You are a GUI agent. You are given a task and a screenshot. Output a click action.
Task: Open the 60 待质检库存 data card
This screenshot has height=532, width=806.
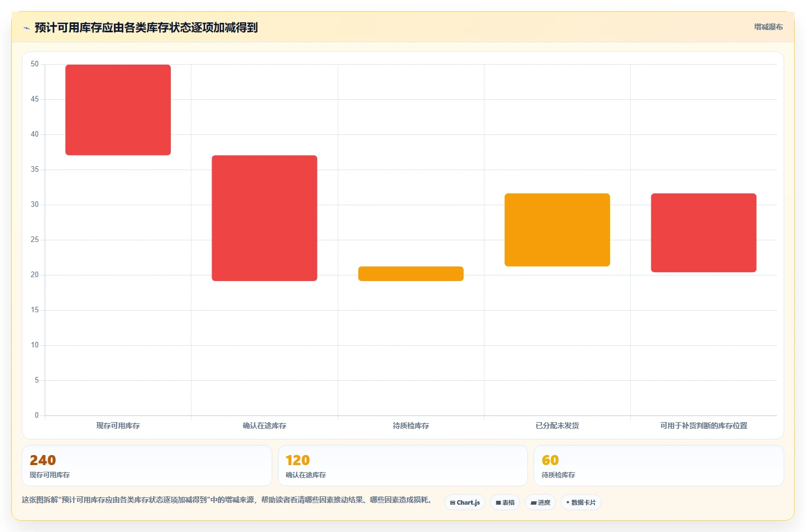[x=659, y=466]
